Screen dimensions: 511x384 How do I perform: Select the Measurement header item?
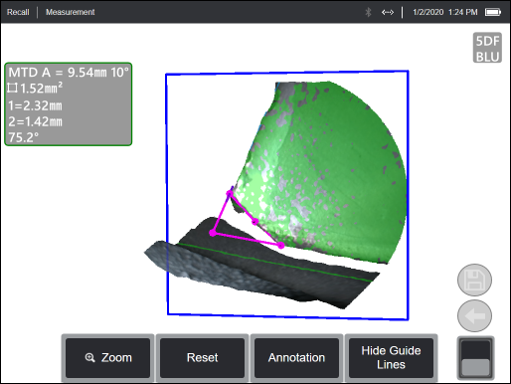pos(70,12)
